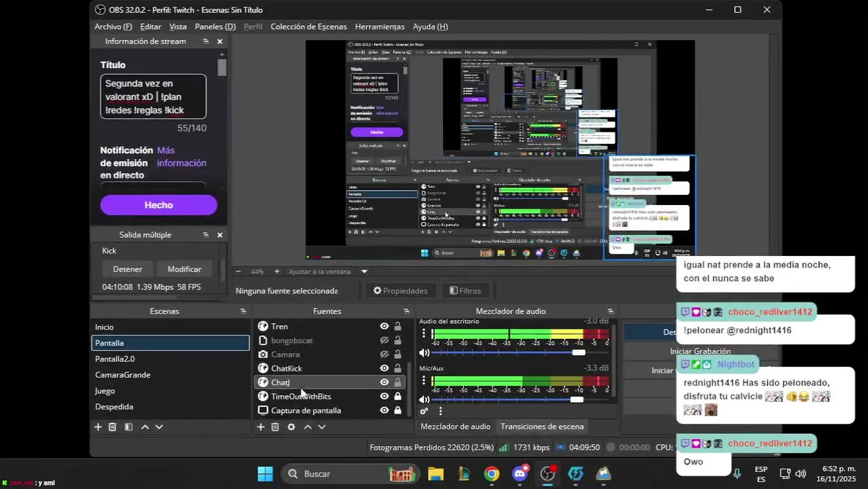This screenshot has height=489, width=868.
Task: Close the Información de stream dock
Action: point(220,41)
